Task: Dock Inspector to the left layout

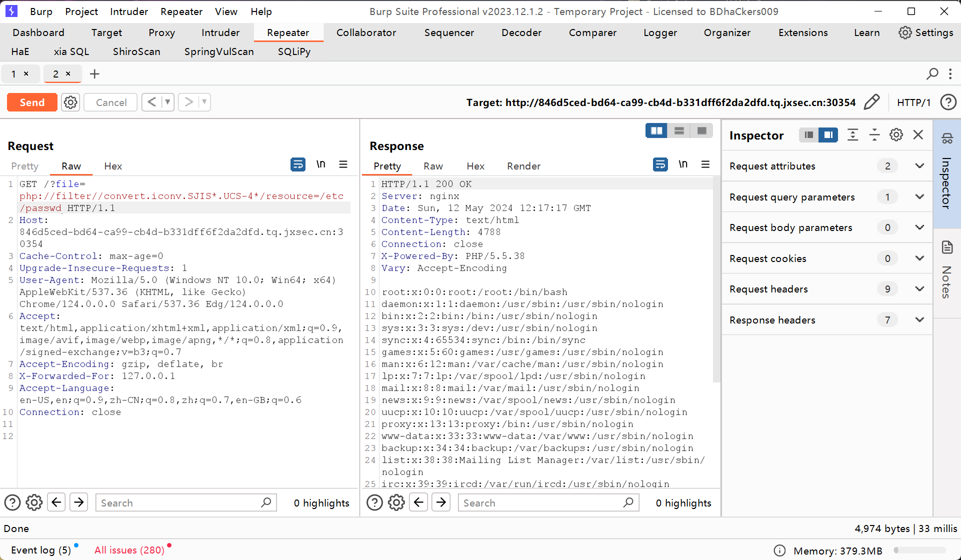Action: (808, 135)
